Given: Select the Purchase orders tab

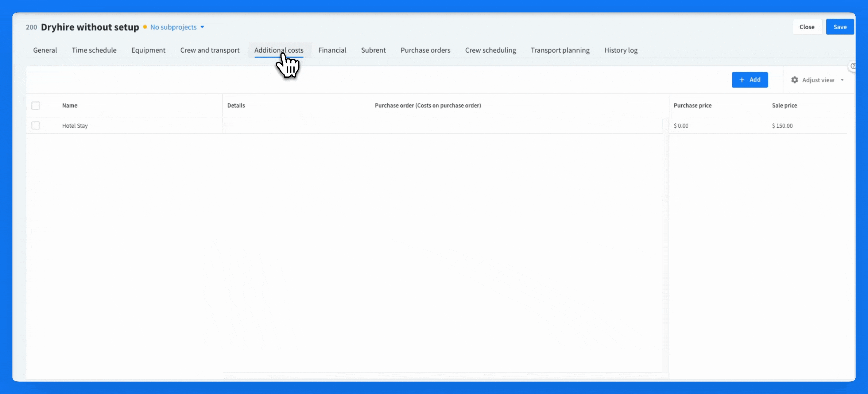Looking at the screenshot, I should click(425, 50).
